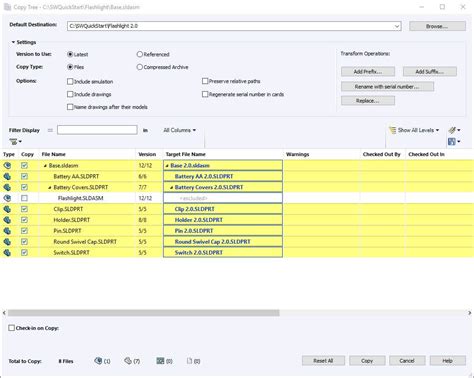Check Copy for Flashlight.SLDASM

(x=24, y=198)
